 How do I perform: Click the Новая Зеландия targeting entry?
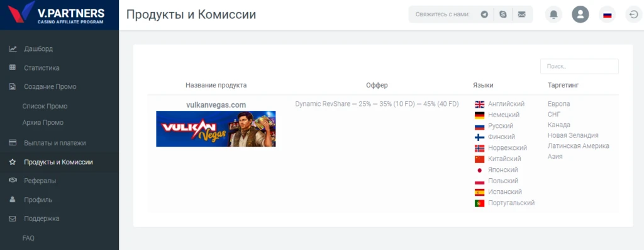[573, 135]
